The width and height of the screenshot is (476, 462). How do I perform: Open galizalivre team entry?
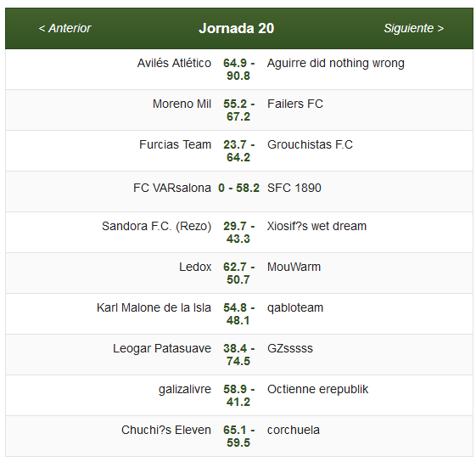point(185,389)
